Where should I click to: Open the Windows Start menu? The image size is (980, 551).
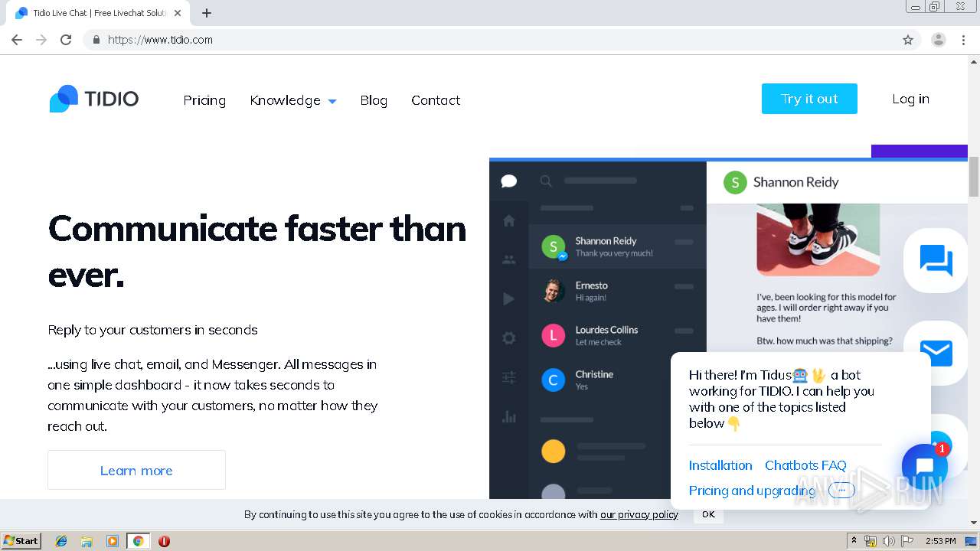tap(21, 541)
